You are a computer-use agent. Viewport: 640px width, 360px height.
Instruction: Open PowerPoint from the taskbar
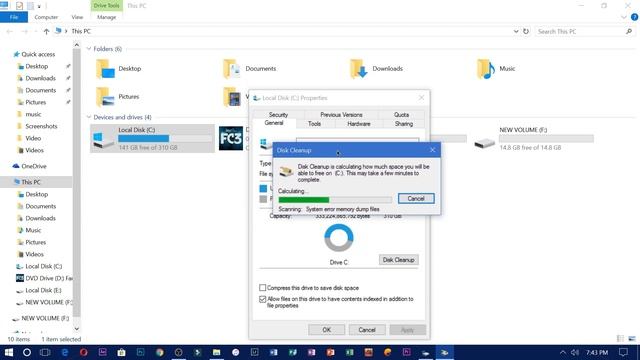tap(330, 352)
